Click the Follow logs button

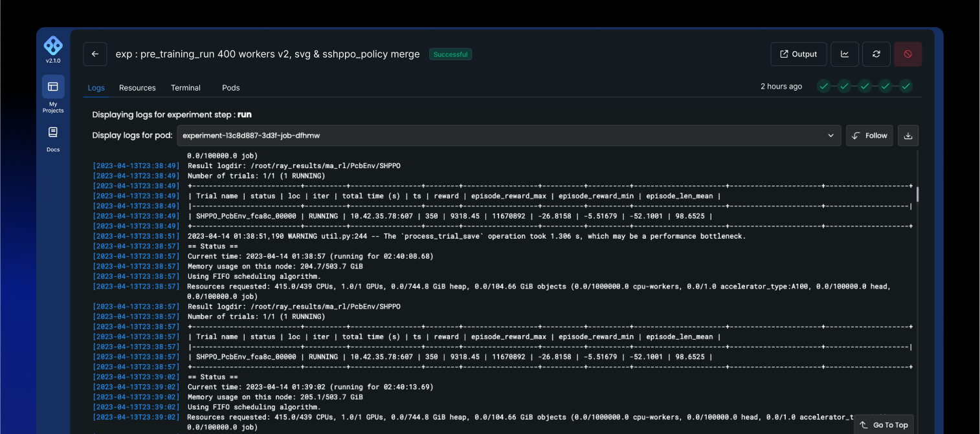869,136
